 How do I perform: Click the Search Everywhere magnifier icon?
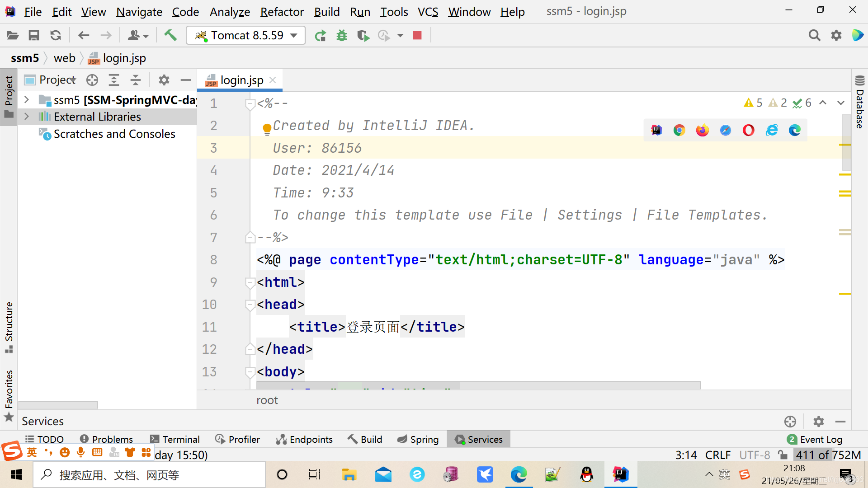point(814,35)
